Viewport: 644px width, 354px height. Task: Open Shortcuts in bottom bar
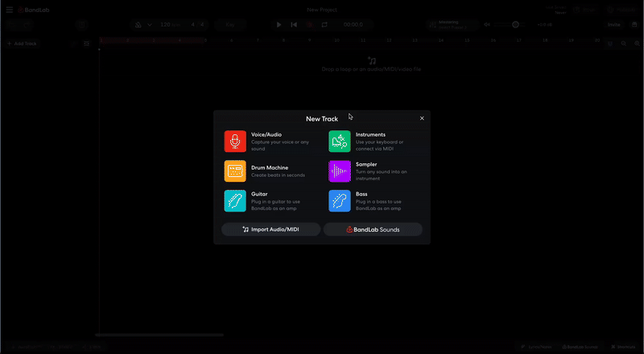click(623, 347)
